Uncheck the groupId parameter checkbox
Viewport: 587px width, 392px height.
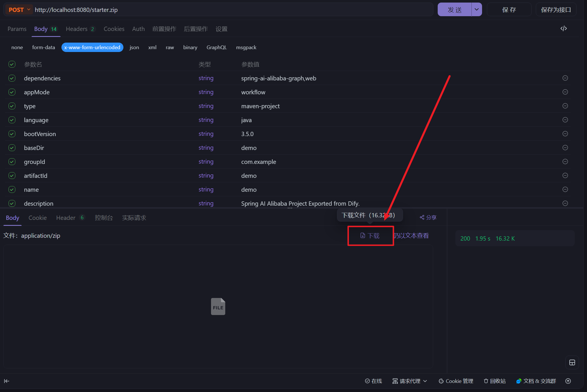click(x=12, y=162)
